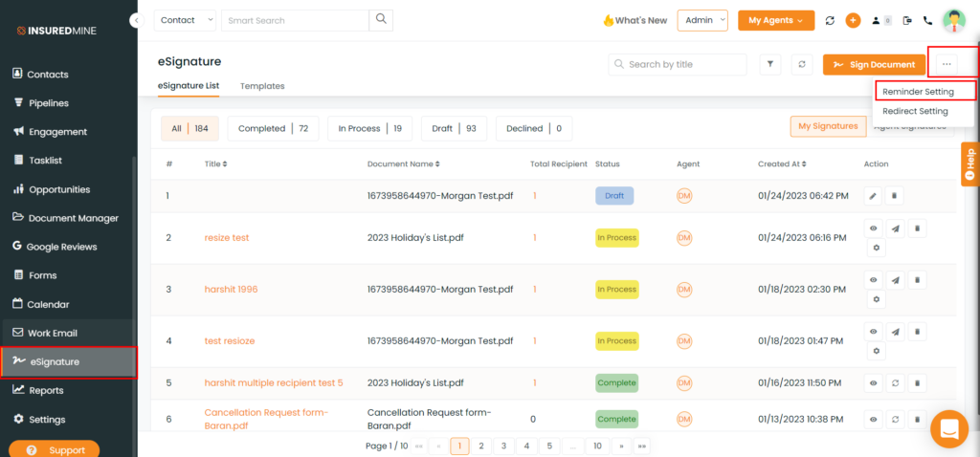Switch to the Templates tab

262,86
